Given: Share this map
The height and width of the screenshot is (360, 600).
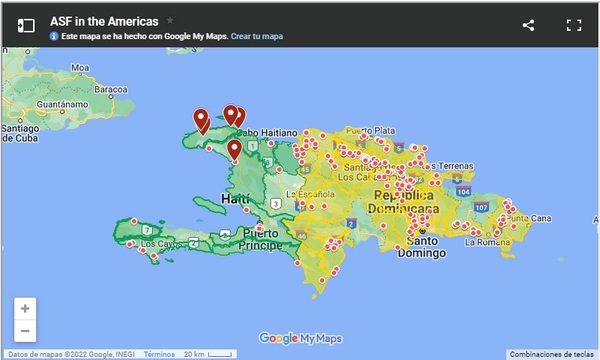Looking at the screenshot, I should (528, 26).
